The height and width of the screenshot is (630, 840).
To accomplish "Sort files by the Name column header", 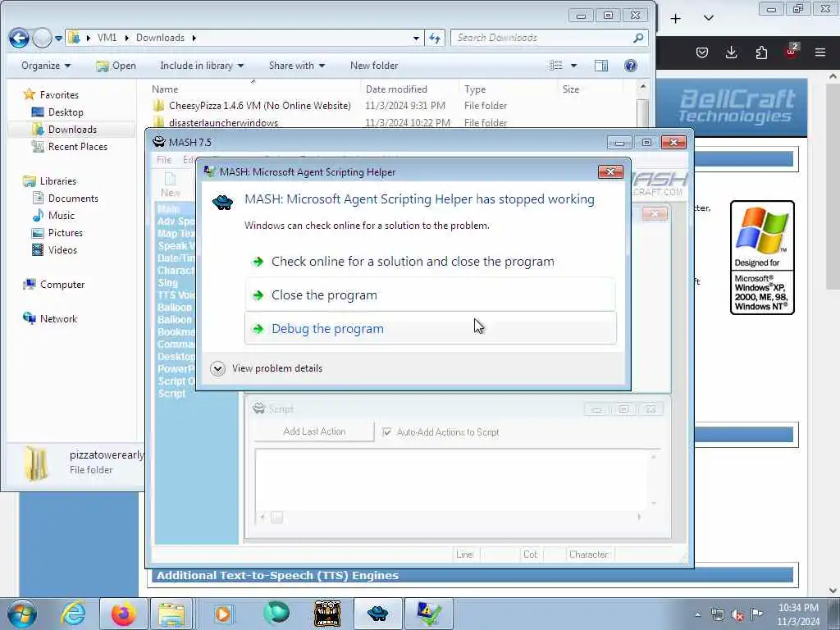I will coord(164,89).
